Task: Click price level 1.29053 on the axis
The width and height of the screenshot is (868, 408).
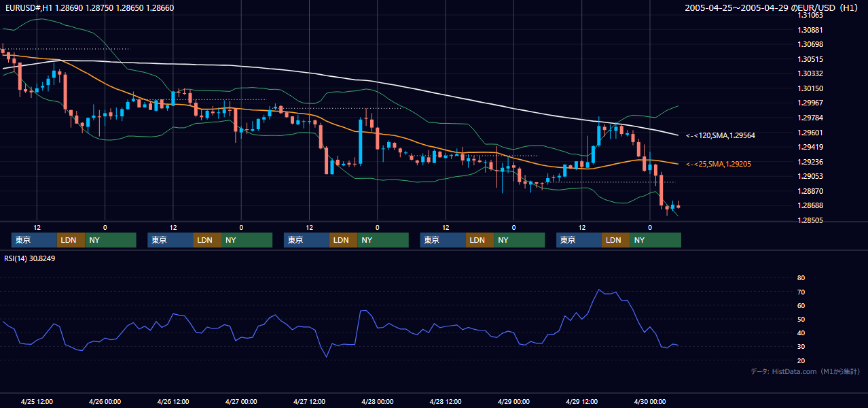Action: (810, 176)
